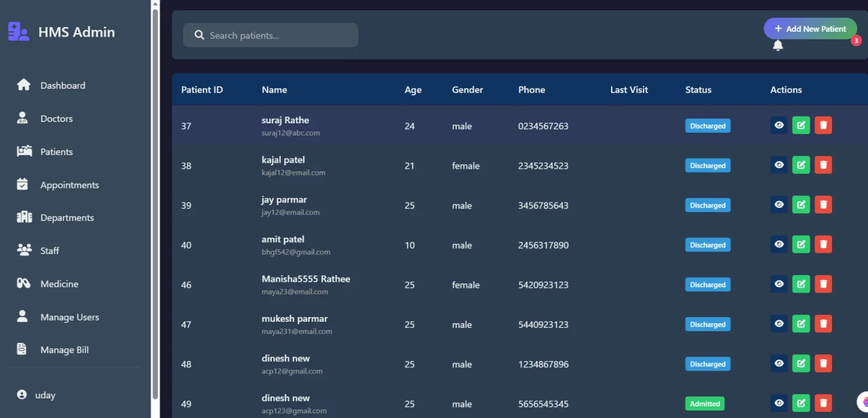View details of patient ID 48
868x418 pixels.
pos(779,363)
